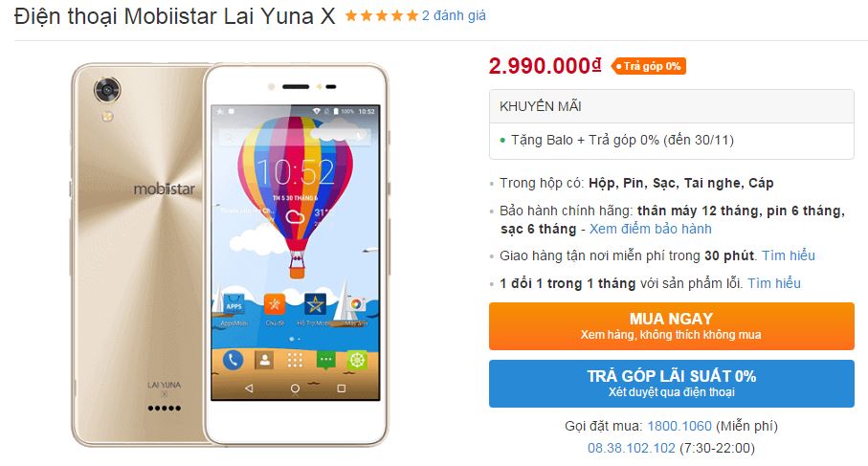Click the phone dialer icon on phone screen
This screenshot has width=868, height=466.
(x=233, y=361)
